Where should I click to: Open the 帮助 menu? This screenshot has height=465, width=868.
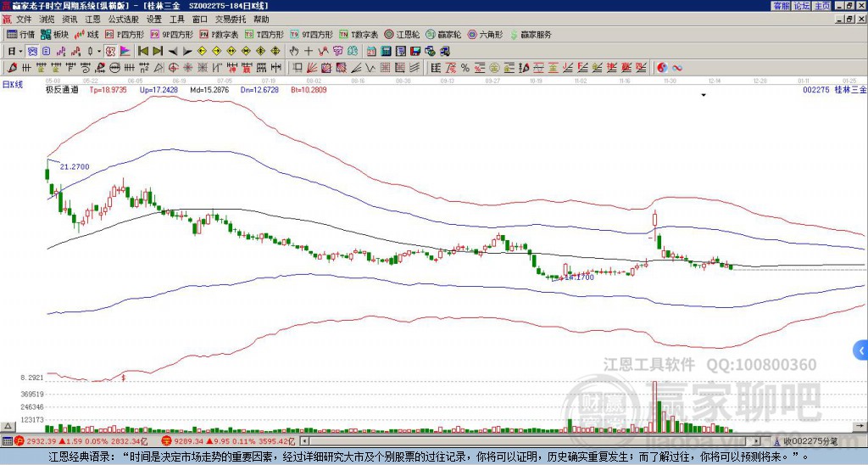click(x=261, y=20)
